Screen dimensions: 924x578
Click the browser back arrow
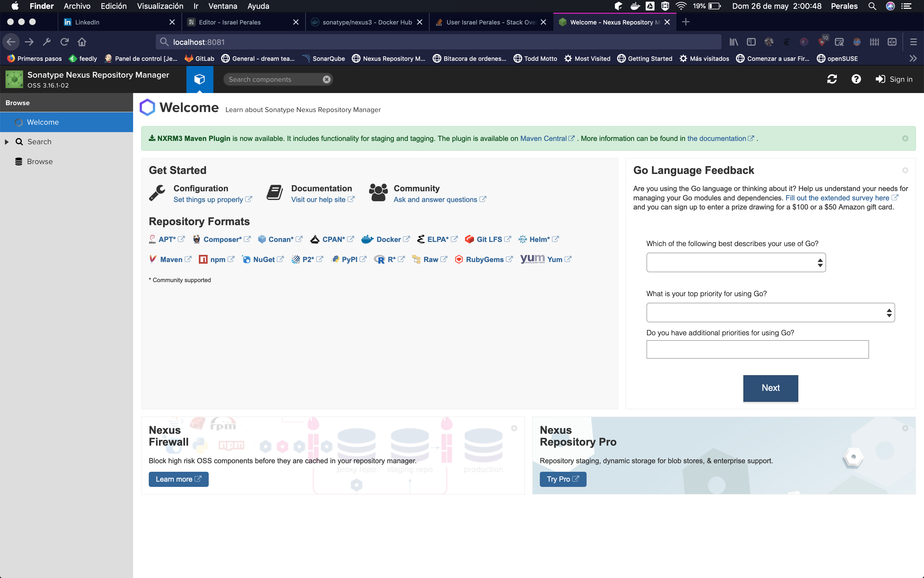11,42
